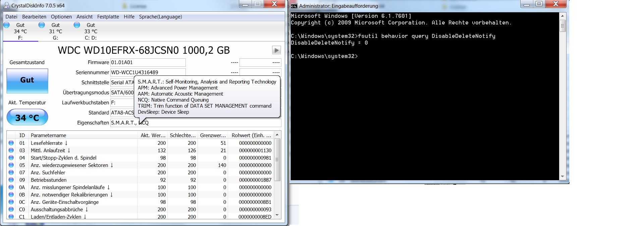The width and height of the screenshot is (644, 226).
Task: Open the Bearbeiten menu
Action: (x=34, y=17)
